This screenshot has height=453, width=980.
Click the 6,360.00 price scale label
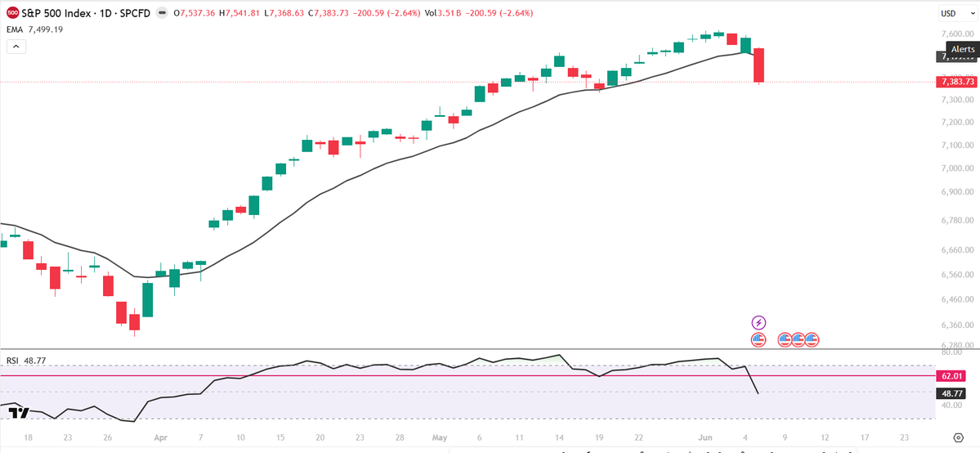pos(956,325)
